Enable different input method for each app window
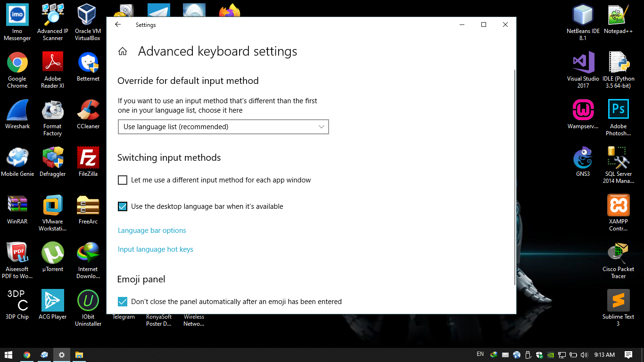Screen dimensions: 644x362 (x=123, y=180)
